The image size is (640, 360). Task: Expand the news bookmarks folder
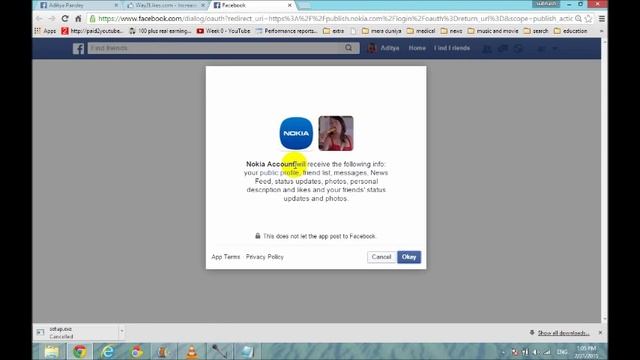point(451,31)
